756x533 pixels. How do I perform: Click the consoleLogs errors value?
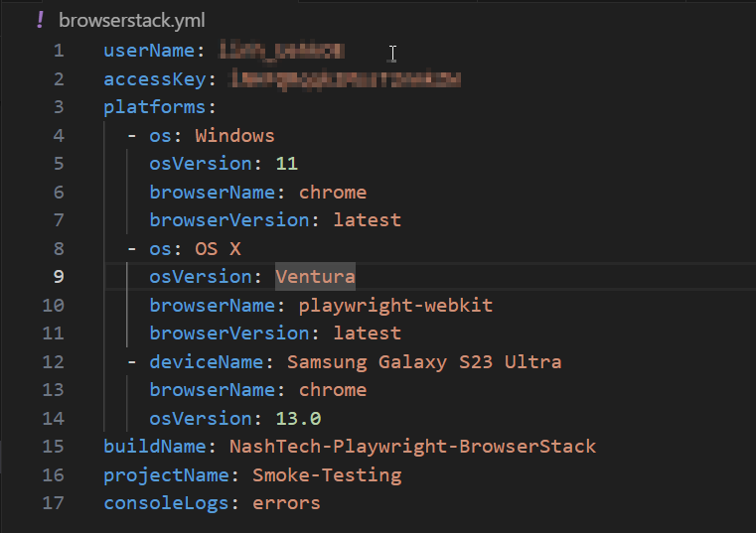click(285, 502)
